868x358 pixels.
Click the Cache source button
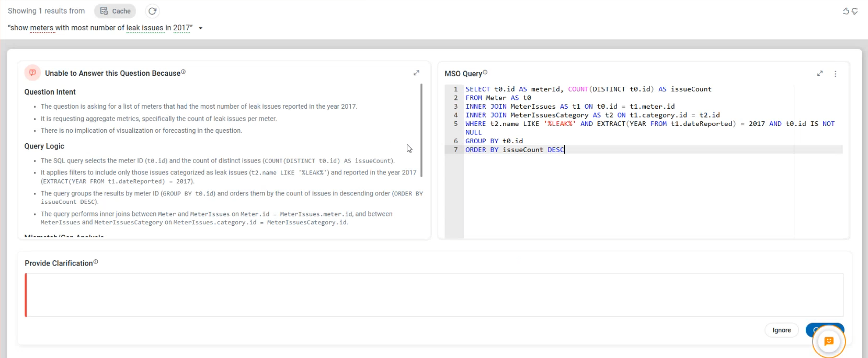[x=115, y=11]
